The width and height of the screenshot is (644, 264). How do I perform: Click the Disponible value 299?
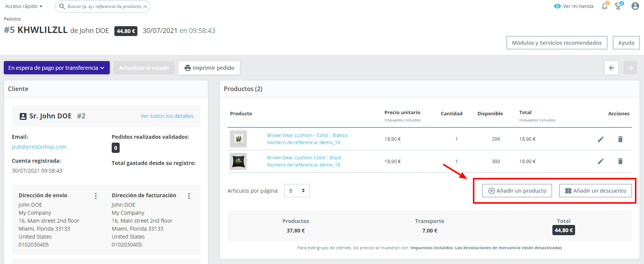coord(496,139)
